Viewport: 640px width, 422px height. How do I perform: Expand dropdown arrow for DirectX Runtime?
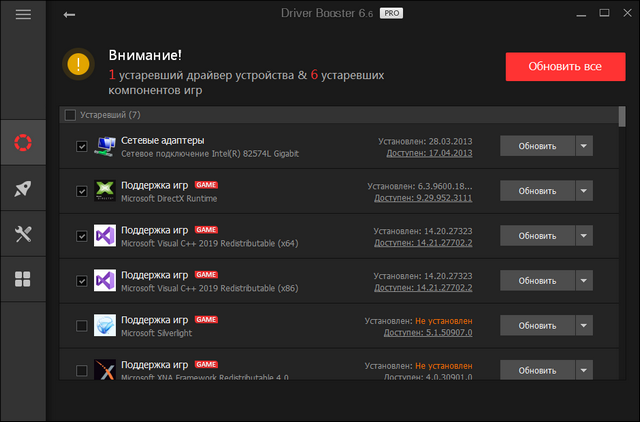[x=584, y=191]
